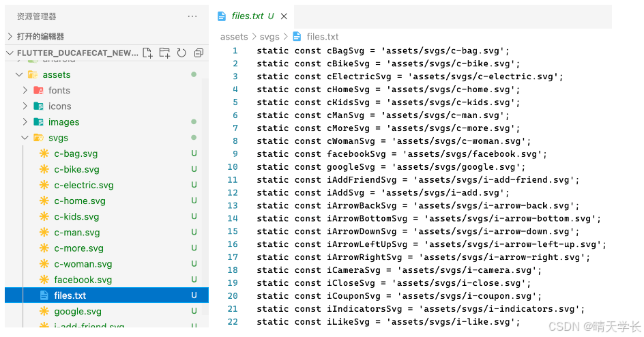Open the explorer more actions ellipsis menu
The image size is (644, 337).
click(x=192, y=16)
